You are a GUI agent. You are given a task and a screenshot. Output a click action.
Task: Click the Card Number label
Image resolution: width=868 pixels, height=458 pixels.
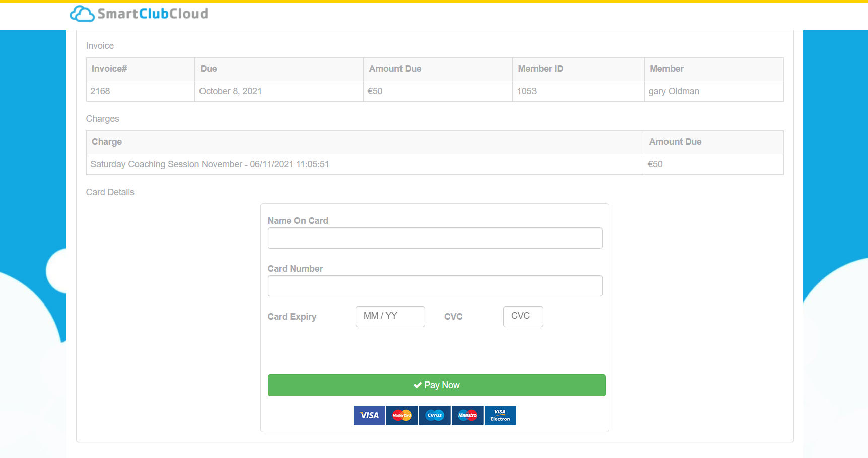pyautogui.click(x=295, y=269)
